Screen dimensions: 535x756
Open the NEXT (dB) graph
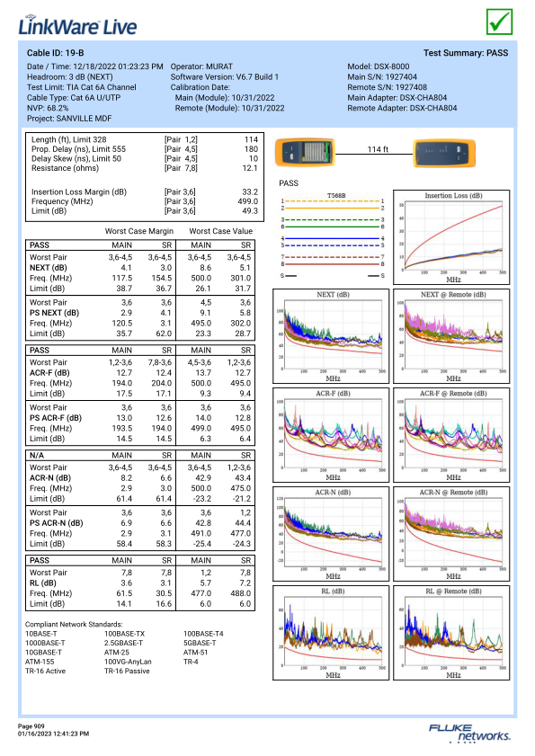[331, 336]
